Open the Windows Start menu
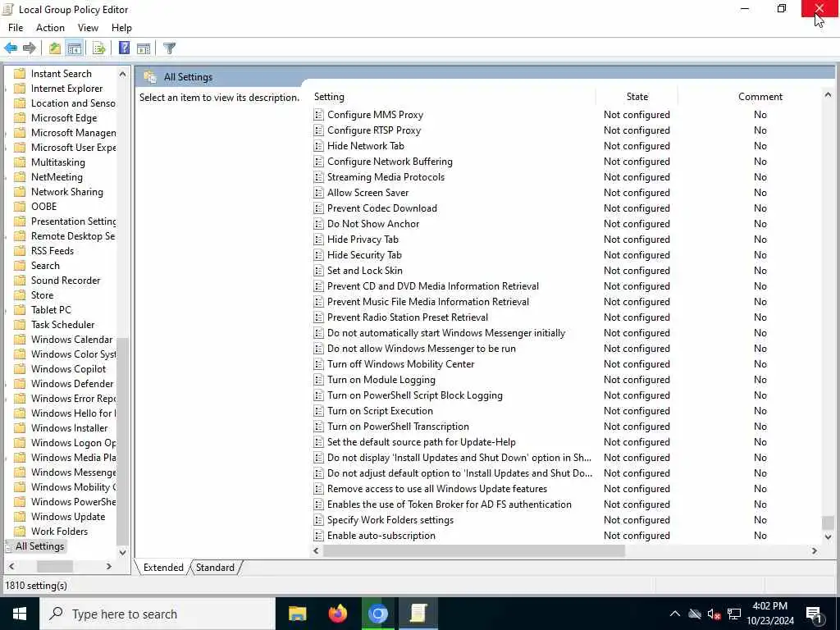Screen dimensions: 840x630 [x=20, y=614]
